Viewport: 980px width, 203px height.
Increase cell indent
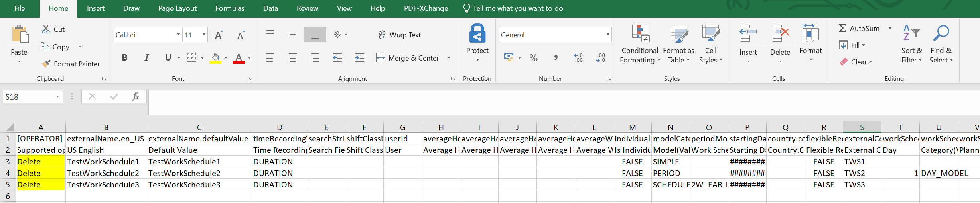click(360, 58)
